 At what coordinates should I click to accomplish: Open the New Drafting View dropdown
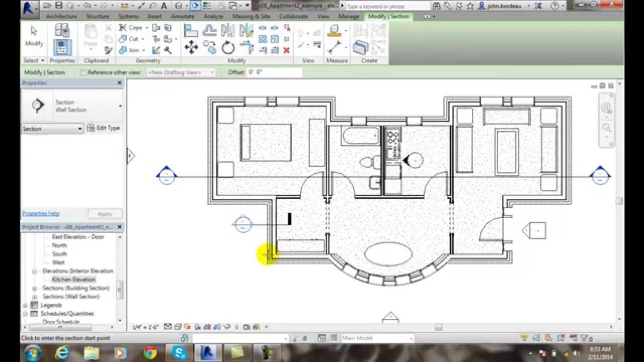point(181,72)
